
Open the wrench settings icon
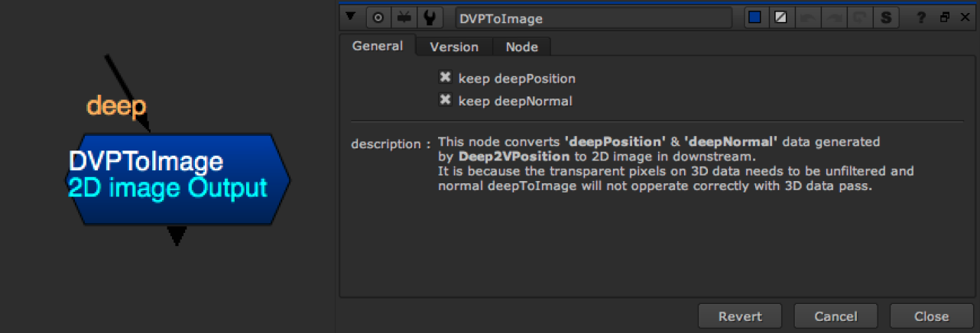point(431,17)
